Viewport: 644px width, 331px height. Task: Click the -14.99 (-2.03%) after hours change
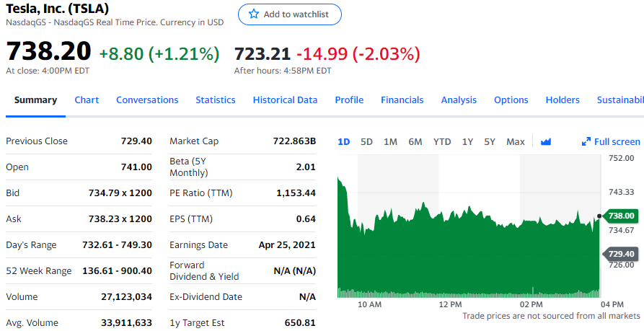(358, 54)
